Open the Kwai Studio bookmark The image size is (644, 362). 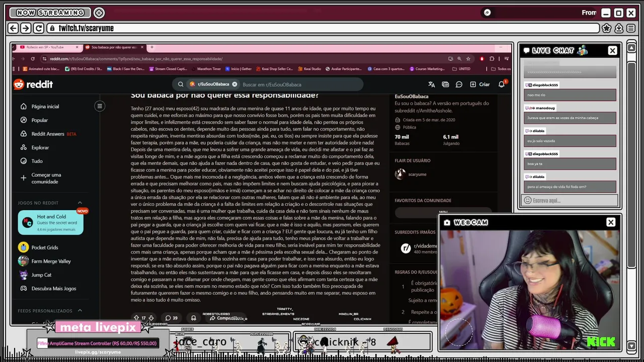click(309, 69)
